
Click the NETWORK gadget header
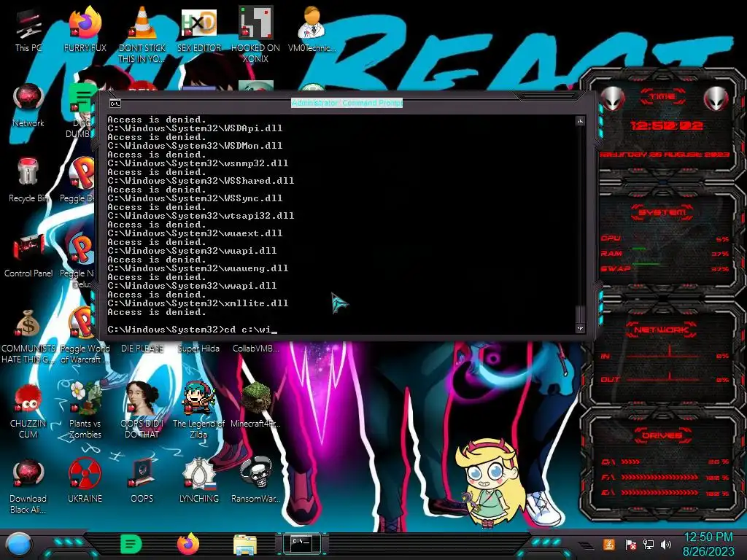pyautogui.click(x=661, y=329)
